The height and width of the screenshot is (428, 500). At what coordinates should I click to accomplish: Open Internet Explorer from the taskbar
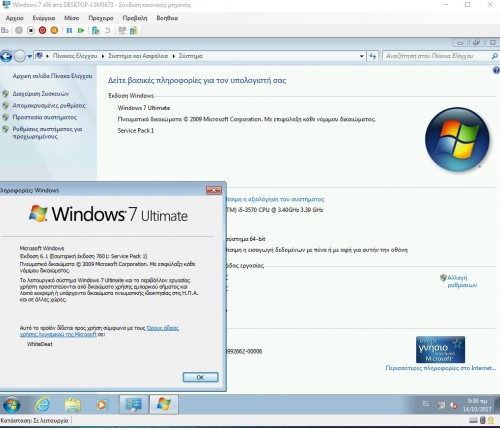[x=43, y=404]
